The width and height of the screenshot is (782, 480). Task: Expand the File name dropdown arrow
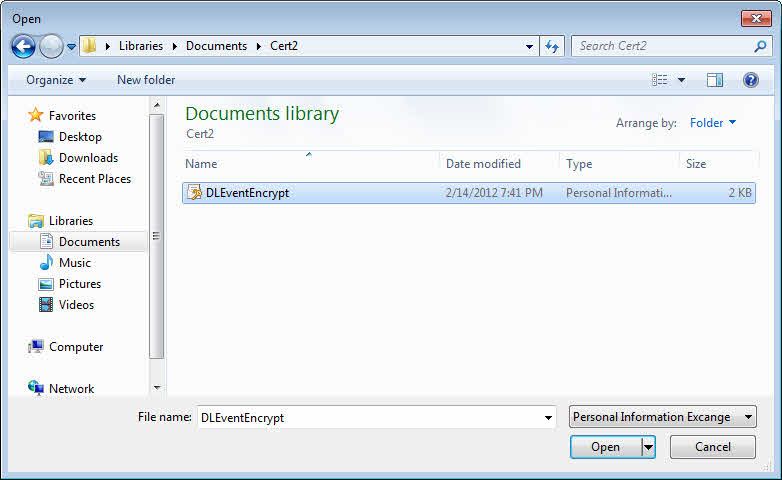tap(548, 418)
